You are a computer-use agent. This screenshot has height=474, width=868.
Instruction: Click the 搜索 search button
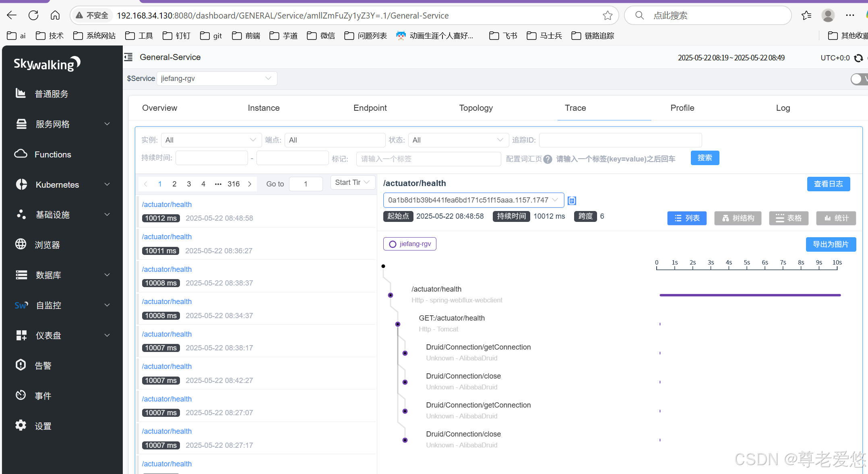(x=705, y=158)
